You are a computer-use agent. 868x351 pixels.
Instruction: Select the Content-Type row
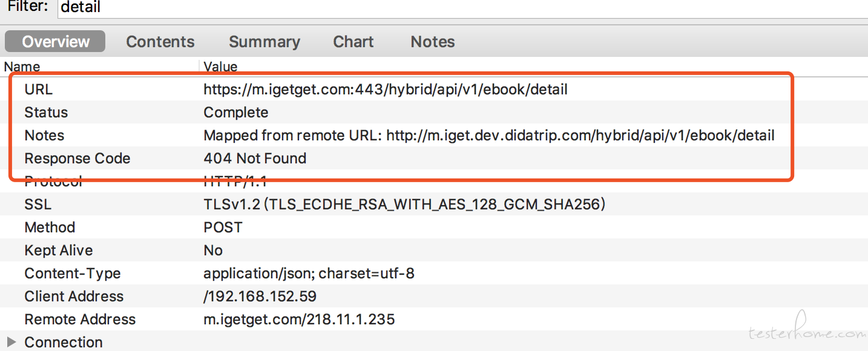tap(434, 274)
